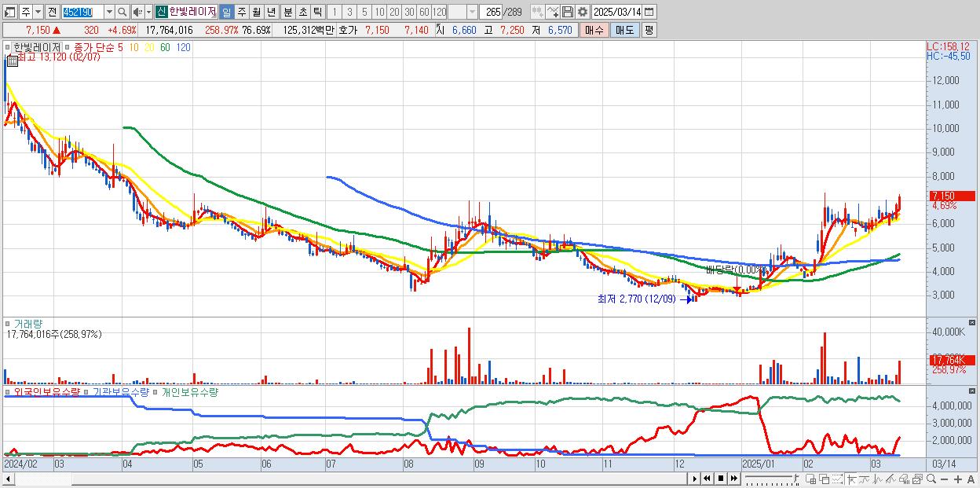
Task: Switch to yearly 년 chart period
Action: 271,12
